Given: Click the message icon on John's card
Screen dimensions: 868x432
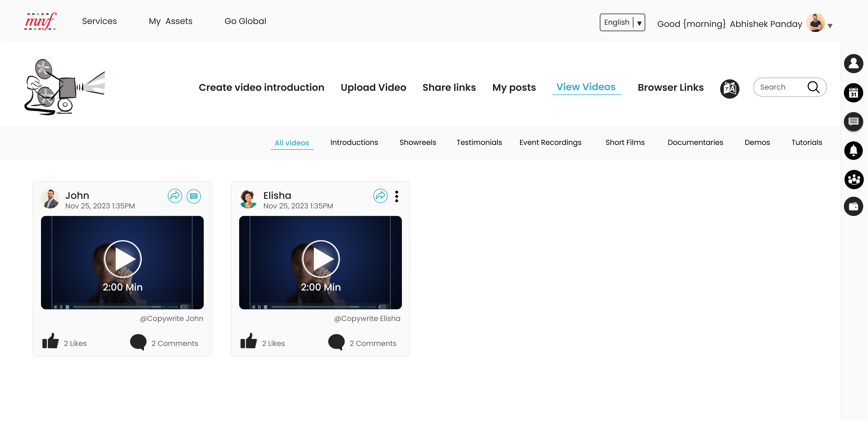Looking at the screenshot, I should pos(194,196).
